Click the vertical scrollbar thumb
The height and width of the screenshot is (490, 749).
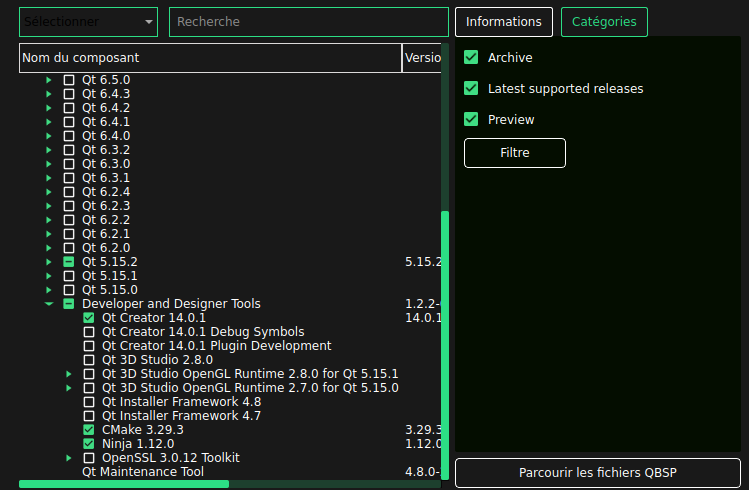(445, 345)
